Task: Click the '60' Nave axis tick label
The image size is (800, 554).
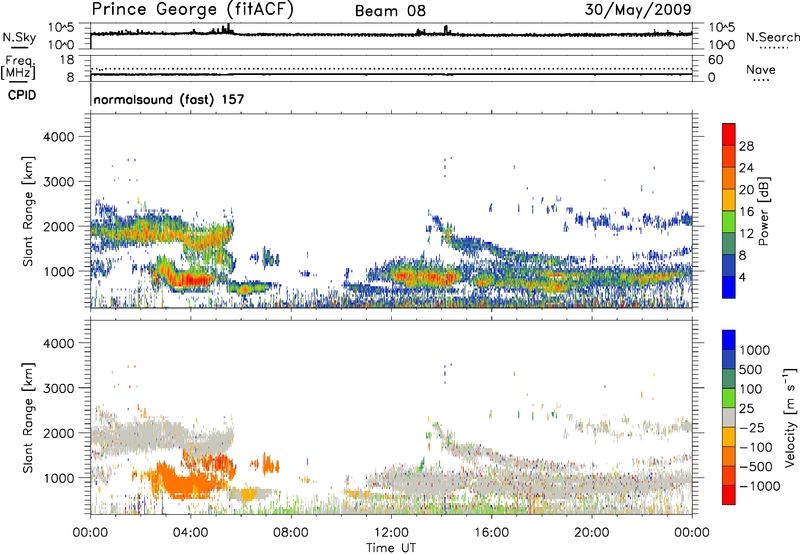Action: point(715,60)
